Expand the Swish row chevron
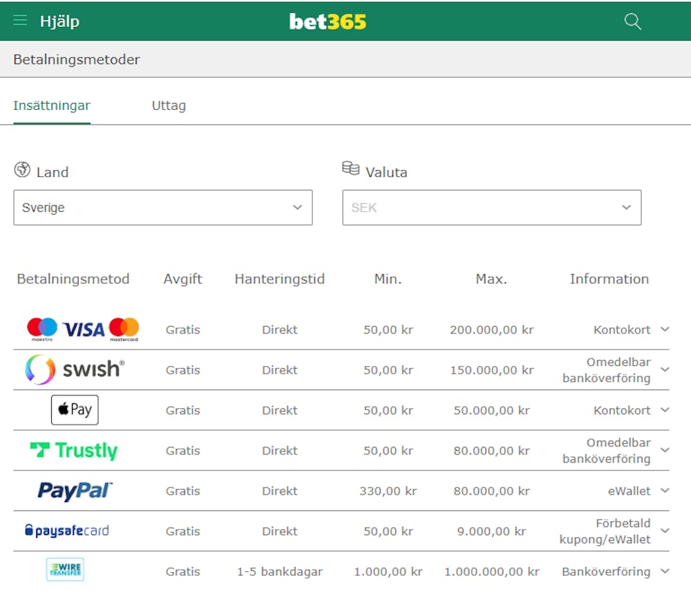The width and height of the screenshot is (691, 616). pyautogui.click(x=665, y=369)
